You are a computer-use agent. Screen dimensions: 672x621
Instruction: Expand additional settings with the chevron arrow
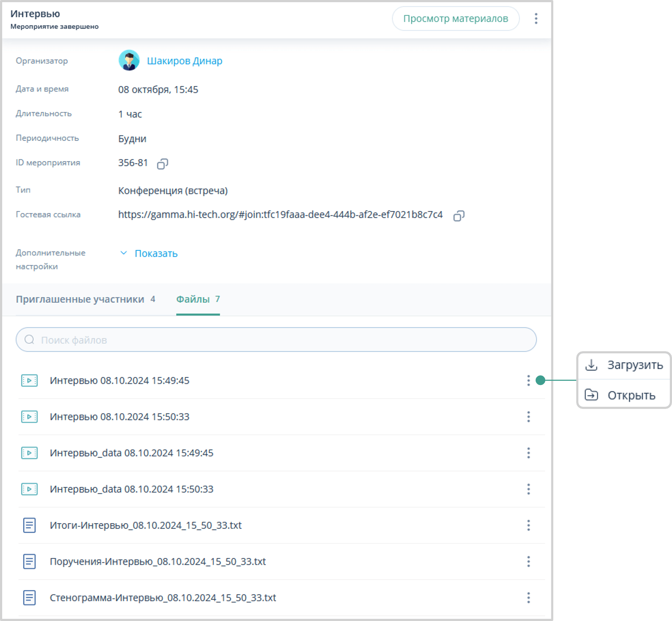(x=124, y=253)
